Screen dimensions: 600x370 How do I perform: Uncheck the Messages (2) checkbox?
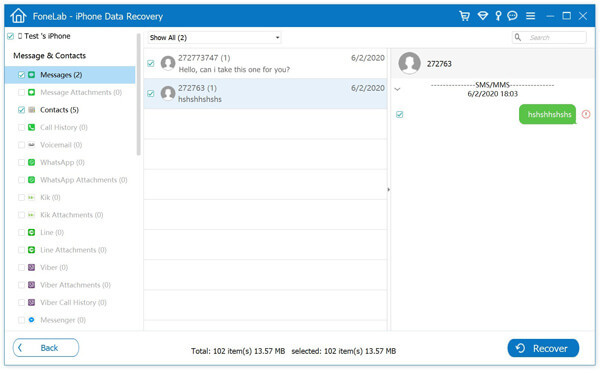[21, 75]
